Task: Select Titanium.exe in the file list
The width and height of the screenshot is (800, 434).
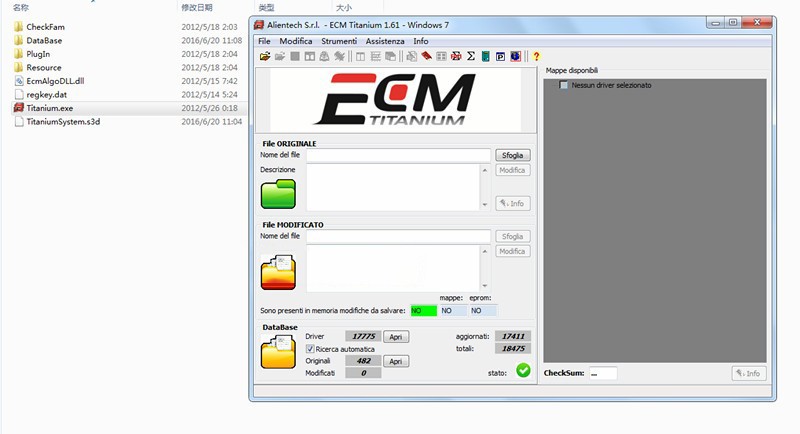Action: click(x=50, y=108)
